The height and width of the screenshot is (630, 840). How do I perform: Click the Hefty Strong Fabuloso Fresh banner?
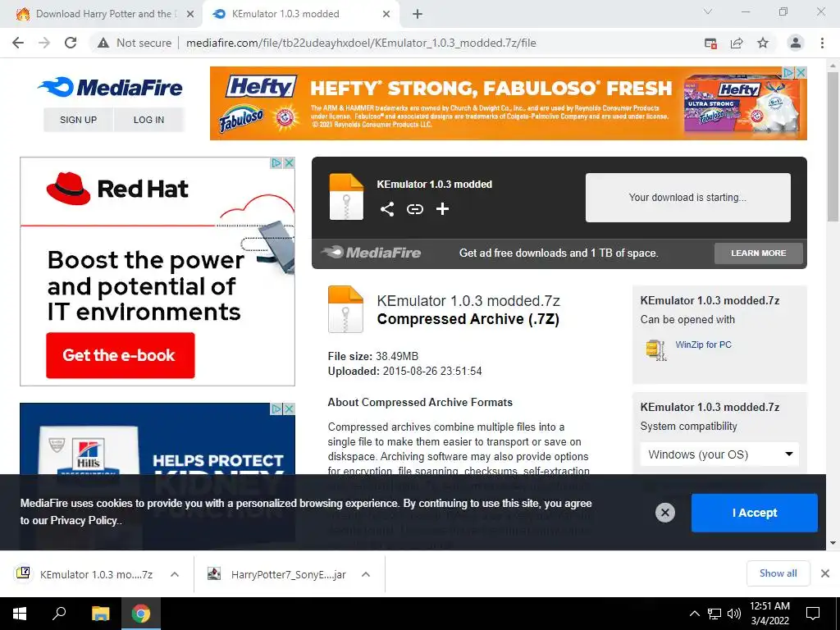[509, 103]
